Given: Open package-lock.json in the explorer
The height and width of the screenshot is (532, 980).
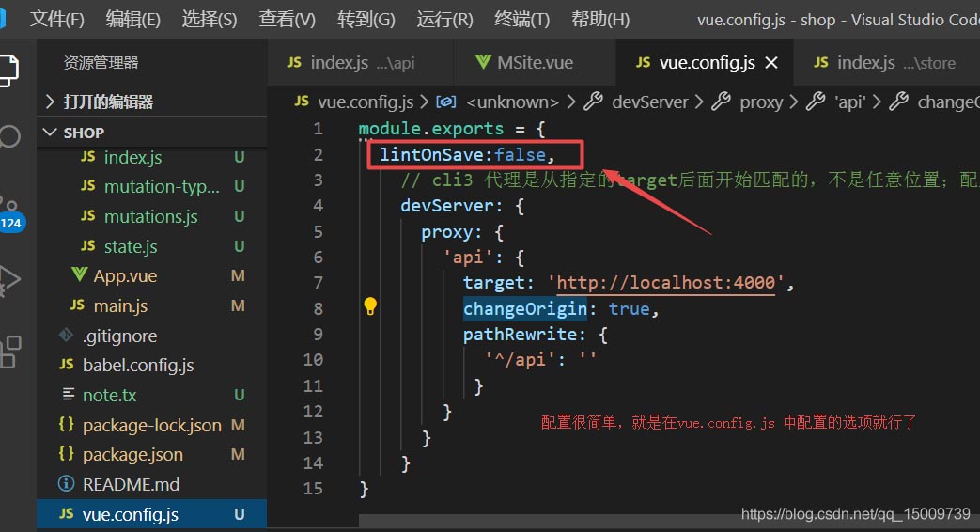Looking at the screenshot, I should (152, 425).
